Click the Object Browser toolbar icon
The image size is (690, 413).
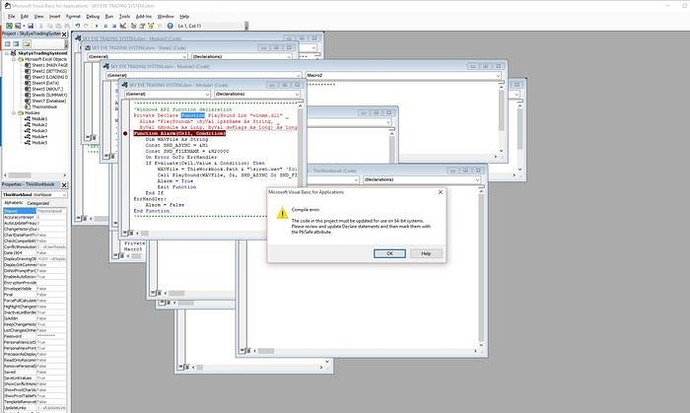[x=151, y=26]
